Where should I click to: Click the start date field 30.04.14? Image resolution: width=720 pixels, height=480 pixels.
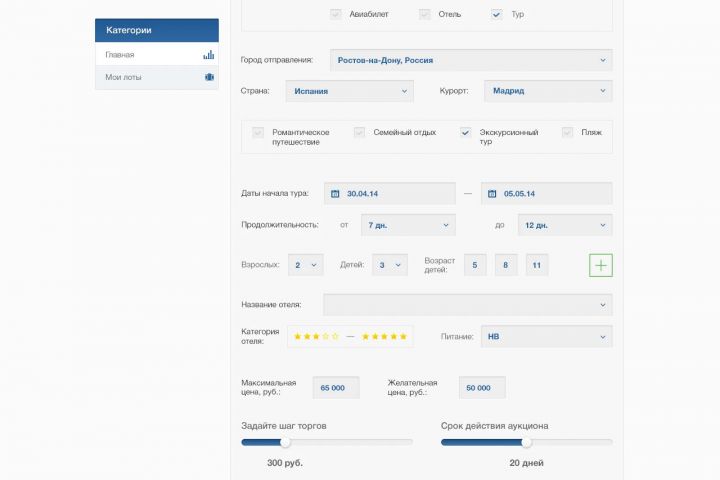coord(390,193)
